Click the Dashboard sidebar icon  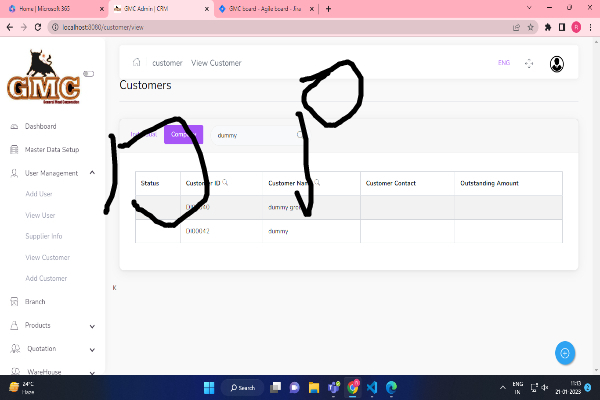pyautogui.click(x=13, y=127)
